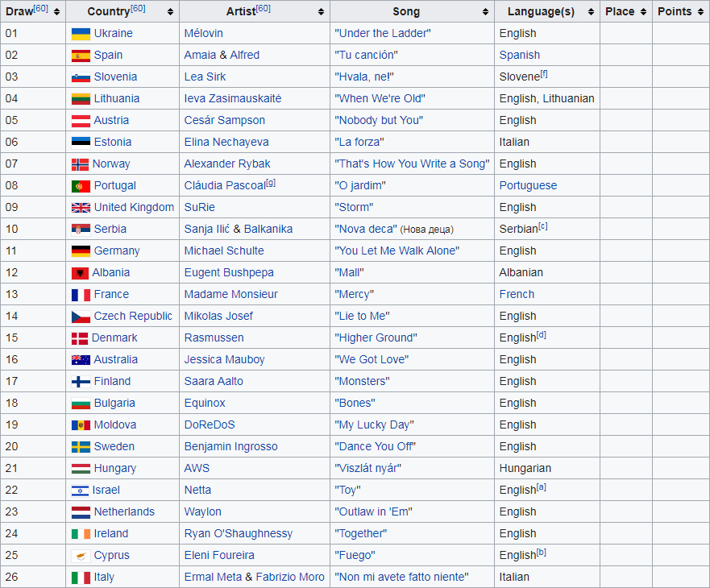
Task: Sort table by Draw column arrows
Action: 56,12
